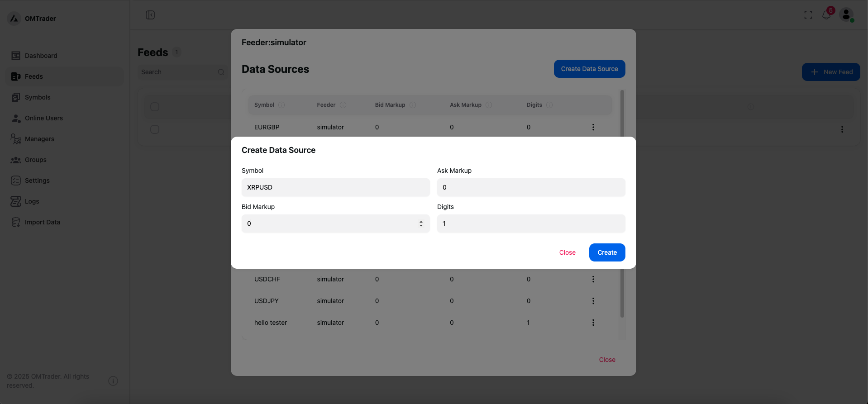Tick the first feed row checkbox
This screenshot has height=404, width=868.
pyautogui.click(x=155, y=129)
